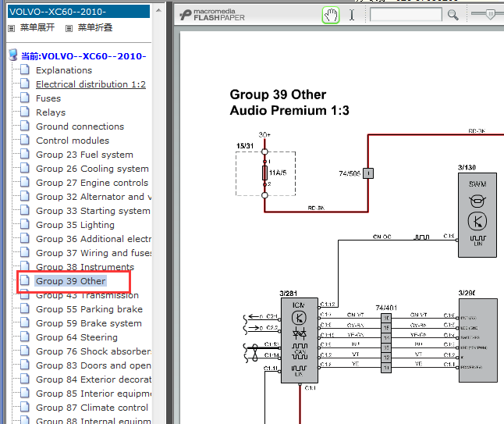Click page icon next to Ground connections
The height and width of the screenshot is (424, 504).
point(25,126)
